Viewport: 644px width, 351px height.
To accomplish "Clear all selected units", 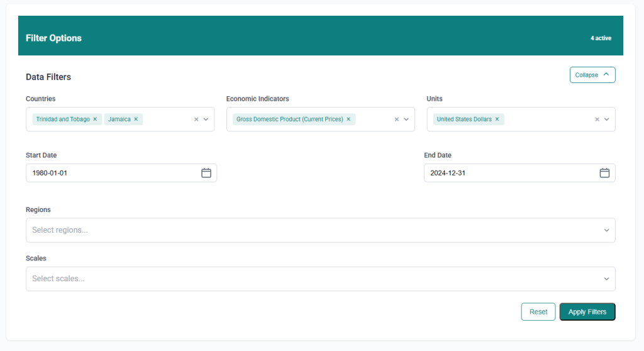I will click(x=597, y=119).
